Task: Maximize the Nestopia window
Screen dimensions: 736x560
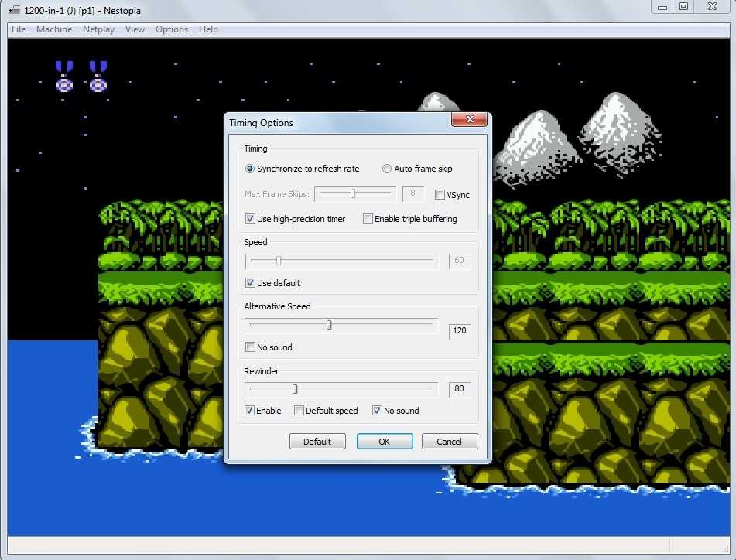Action: click(683, 6)
